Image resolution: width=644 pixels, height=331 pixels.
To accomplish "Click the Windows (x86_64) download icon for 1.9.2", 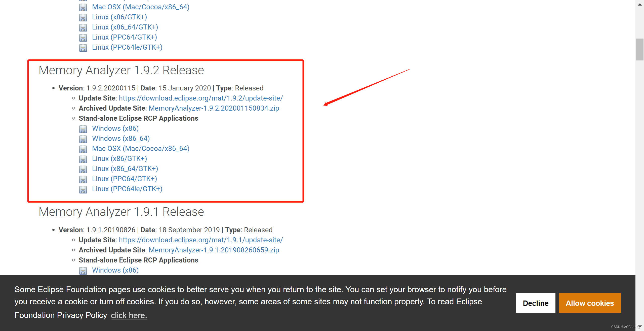I will click(x=84, y=139).
